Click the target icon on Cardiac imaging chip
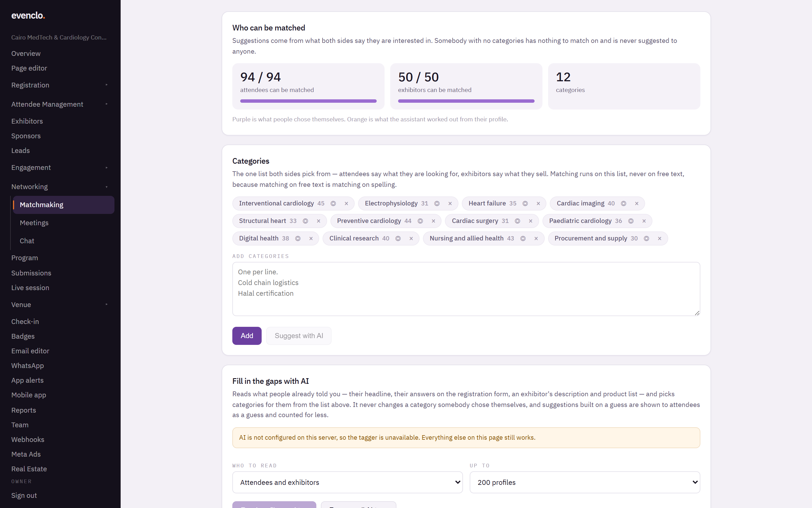Image resolution: width=812 pixels, height=508 pixels. pyautogui.click(x=623, y=203)
